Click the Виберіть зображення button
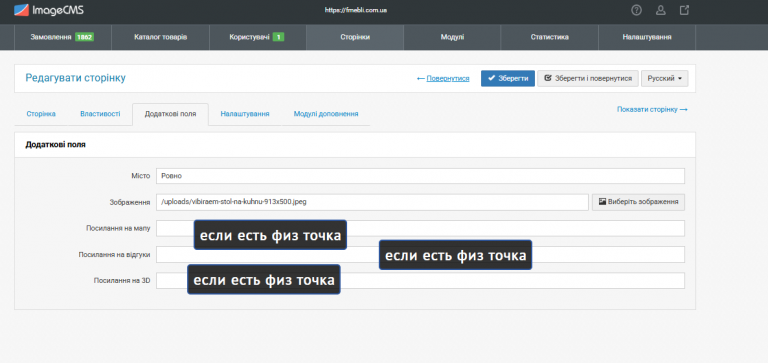Screen dimensions: 768x363 click(638, 202)
